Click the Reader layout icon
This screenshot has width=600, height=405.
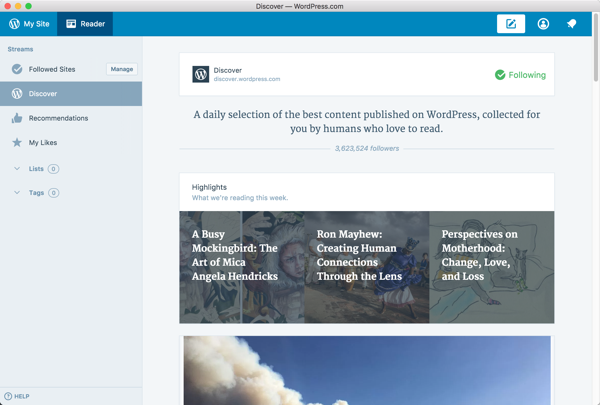(71, 24)
